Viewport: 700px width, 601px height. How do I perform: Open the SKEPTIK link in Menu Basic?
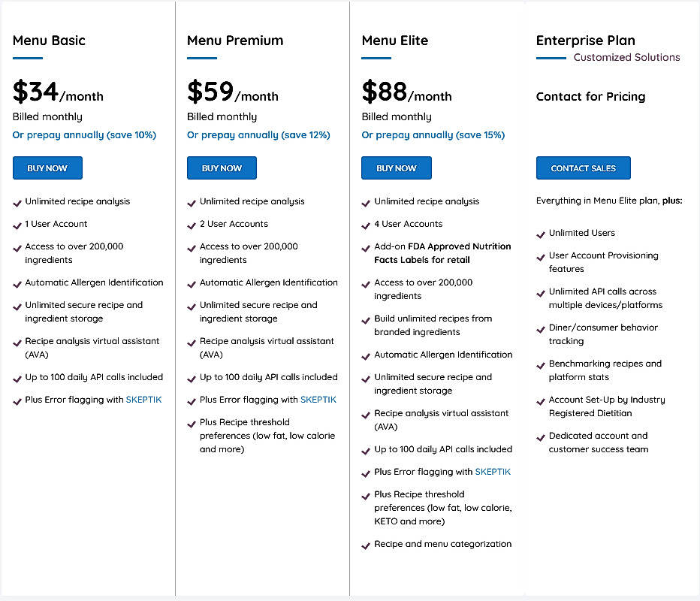(143, 399)
